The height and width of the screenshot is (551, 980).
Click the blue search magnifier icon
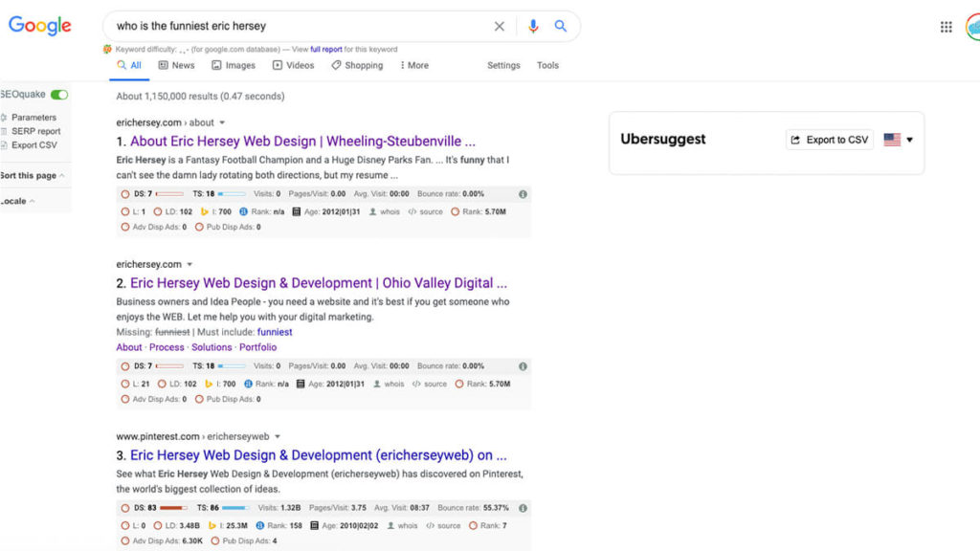click(x=561, y=27)
